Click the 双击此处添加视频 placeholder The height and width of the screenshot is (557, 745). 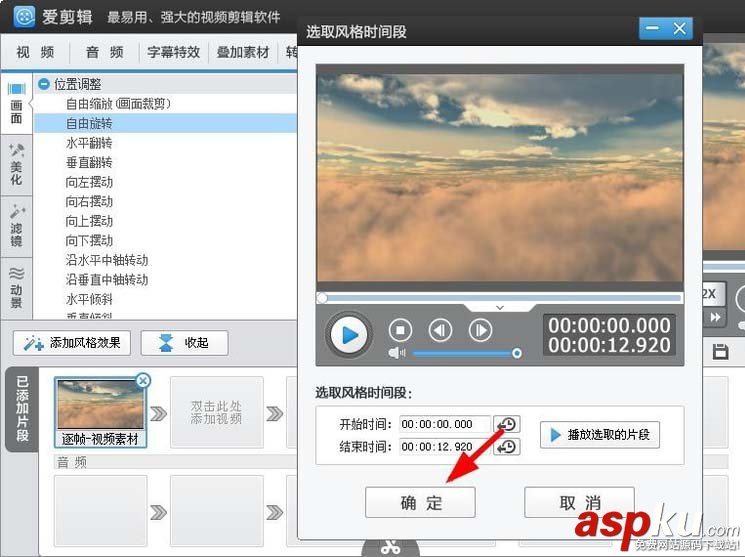click(x=217, y=412)
